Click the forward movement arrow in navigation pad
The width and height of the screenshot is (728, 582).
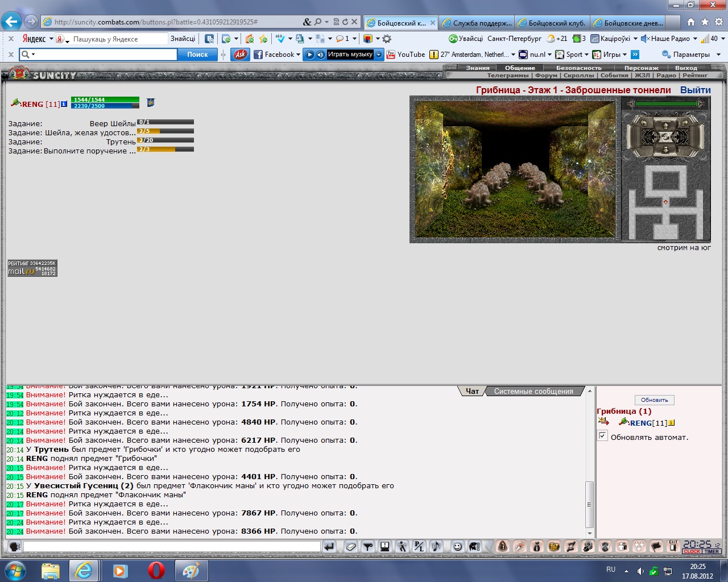click(x=665, y=125)
